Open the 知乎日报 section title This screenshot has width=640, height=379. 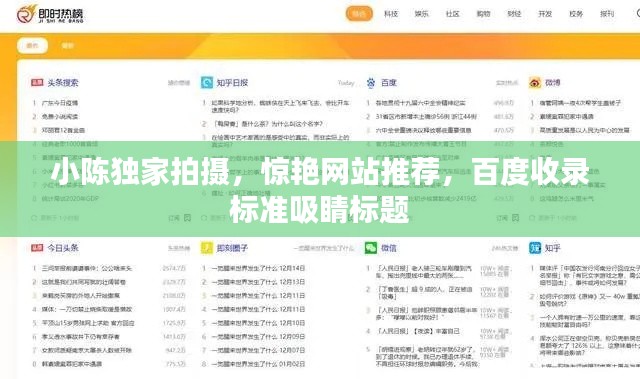232,83
